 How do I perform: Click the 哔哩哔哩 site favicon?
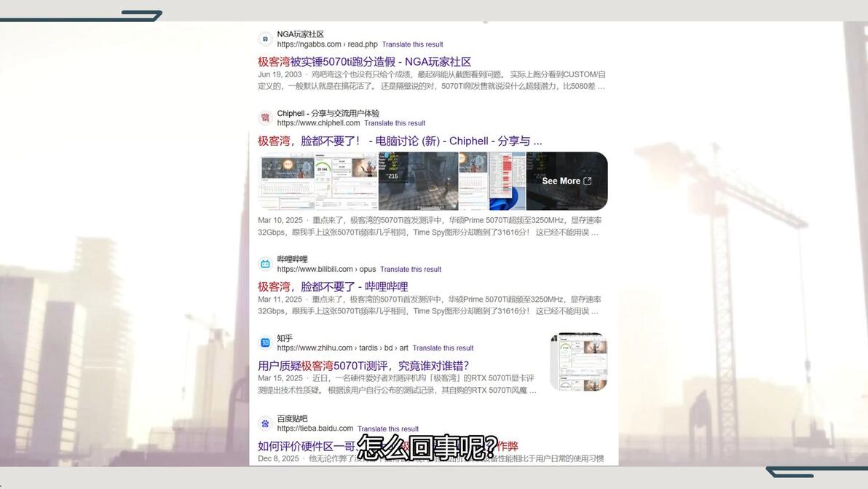265,264
